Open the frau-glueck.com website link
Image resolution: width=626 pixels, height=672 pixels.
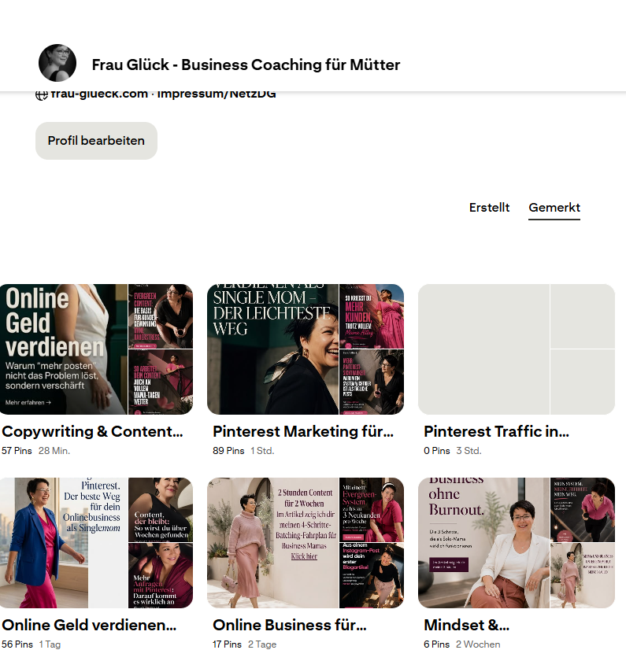[x=99, y=94]
